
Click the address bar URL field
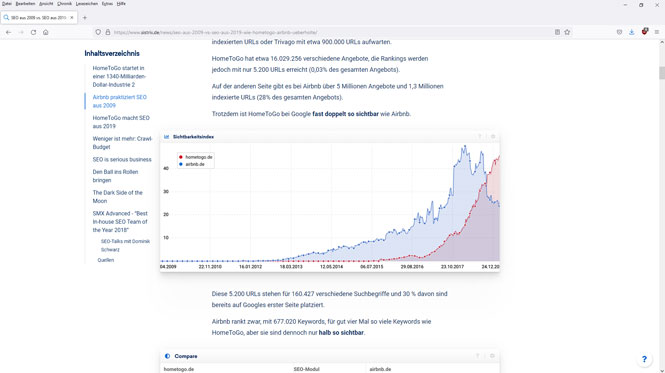pyautogui.click(x=331, y=32)
